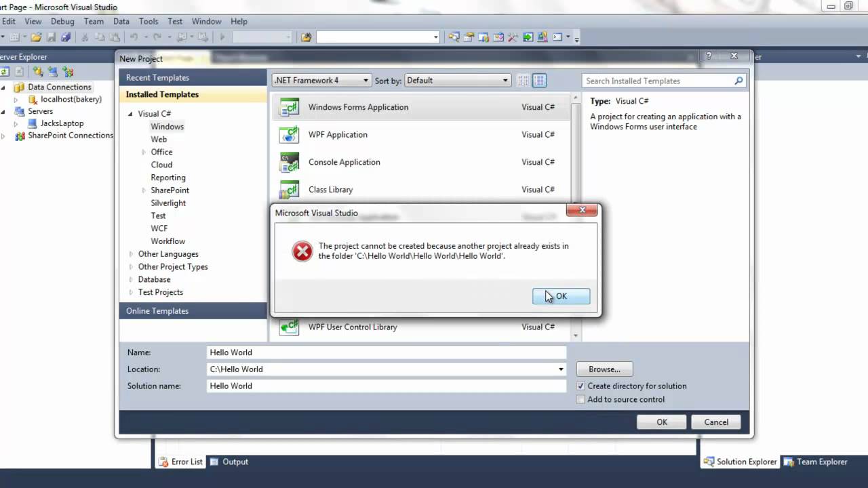Expand Other Languages node
This screenshot has width=868, height=488.
click(131, 254)
